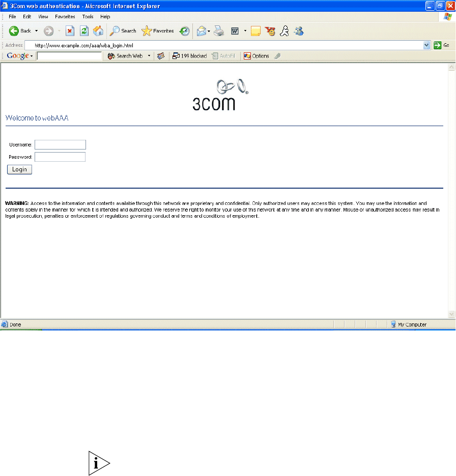The height and width of the screenshot is (476, 456).
Task: Click the 199 blocked popup blocker
Action: [189, 56]
